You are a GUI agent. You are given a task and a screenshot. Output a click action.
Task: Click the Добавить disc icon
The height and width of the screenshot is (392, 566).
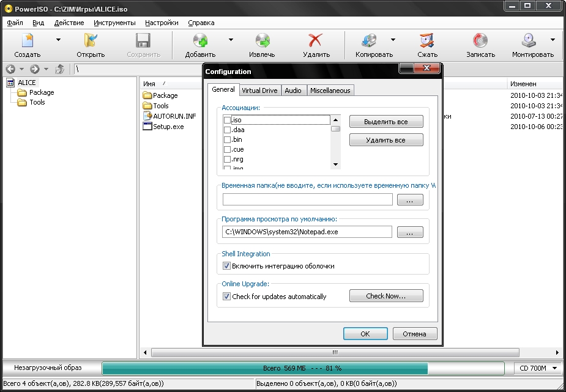(x=200, y=40)
